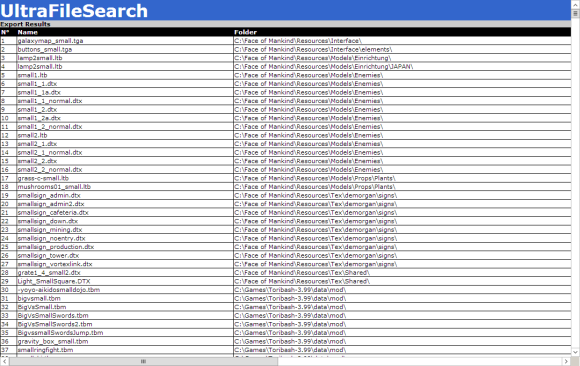580x366 pixels.
Task: Select smallsign_tower.dtx file name
Action: 48,255
